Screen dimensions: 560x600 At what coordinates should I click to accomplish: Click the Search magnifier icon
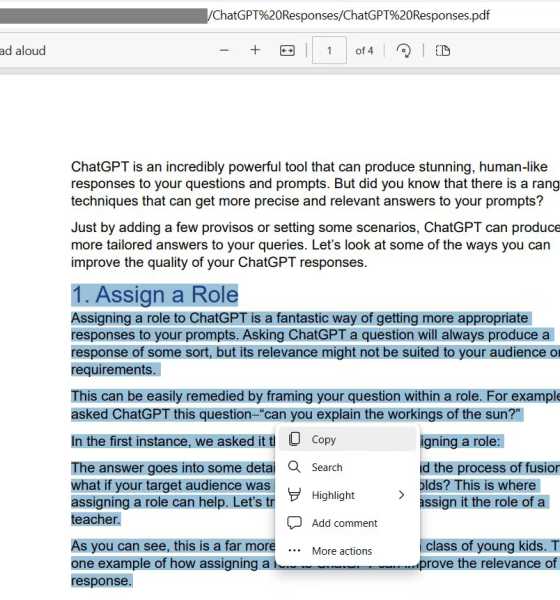(x=294, y=467)
